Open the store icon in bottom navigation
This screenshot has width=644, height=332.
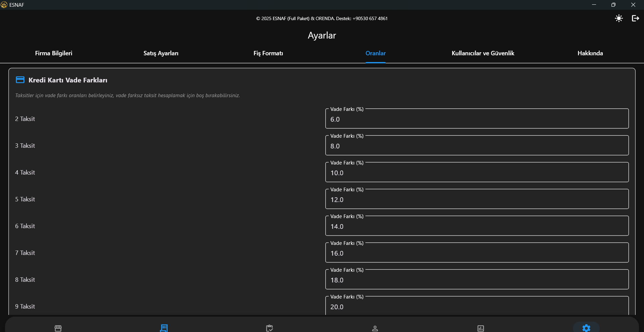point(58,328)
